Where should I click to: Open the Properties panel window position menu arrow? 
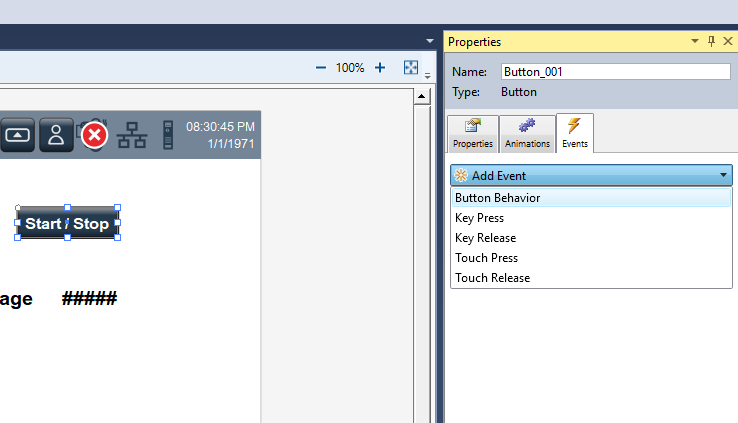695,41
